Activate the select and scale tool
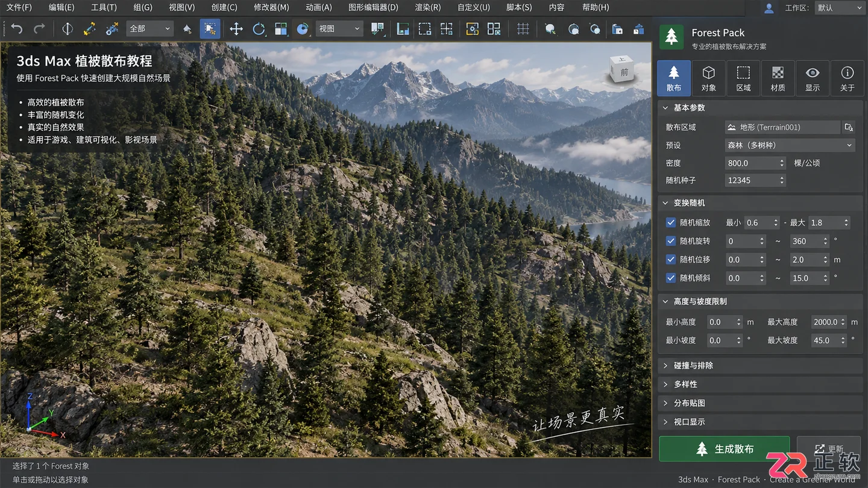Viewport: 868px width, 488px height. (281, 28)
